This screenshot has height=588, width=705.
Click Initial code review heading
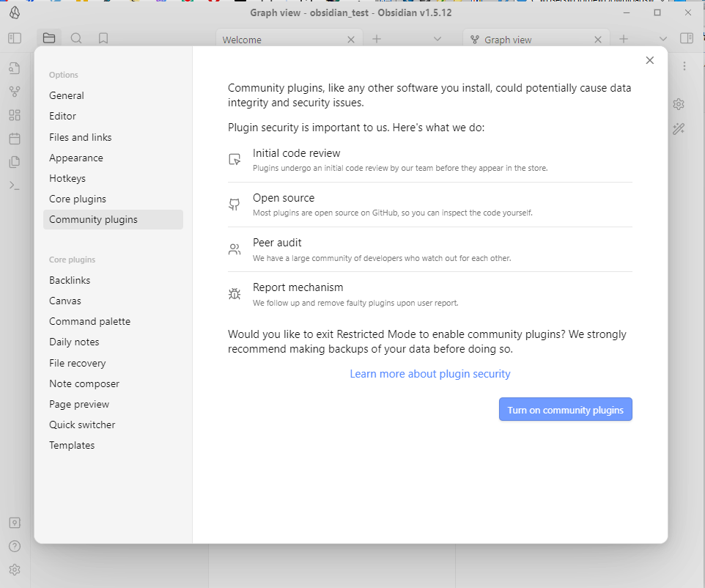[296, 153]
